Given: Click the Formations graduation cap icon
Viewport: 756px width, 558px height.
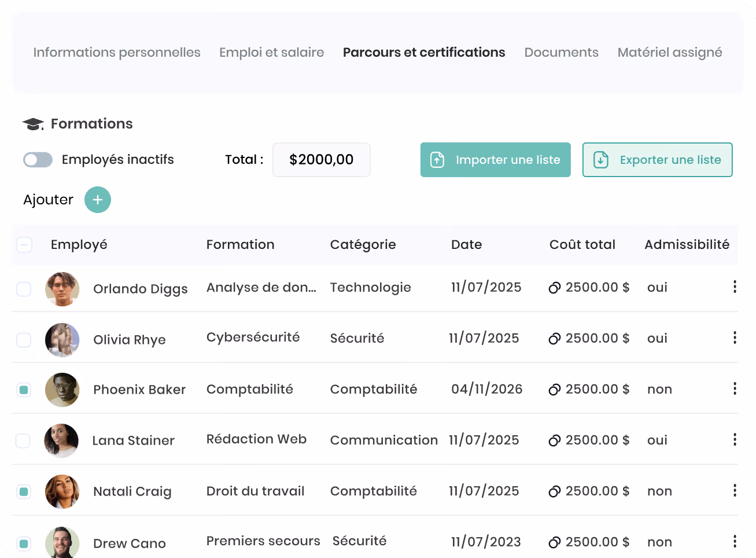Looking at the screenshot, I should click(33, 124).
